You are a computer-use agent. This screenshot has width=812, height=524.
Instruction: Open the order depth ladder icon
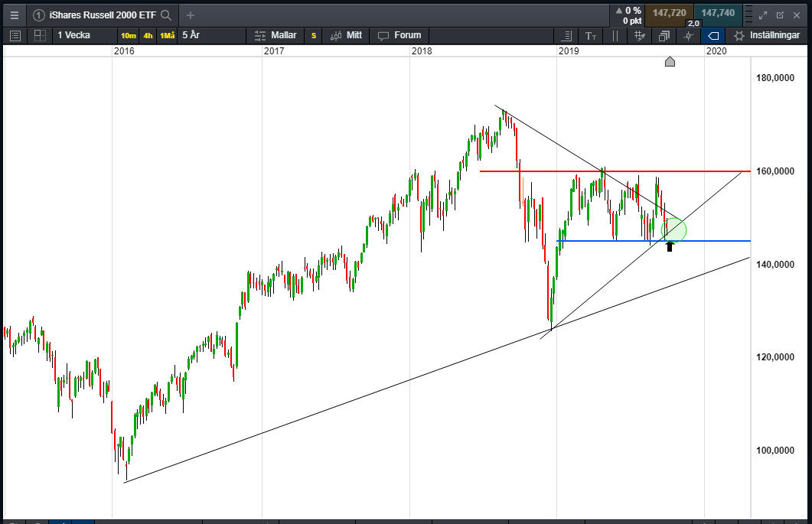pos(748,15)
